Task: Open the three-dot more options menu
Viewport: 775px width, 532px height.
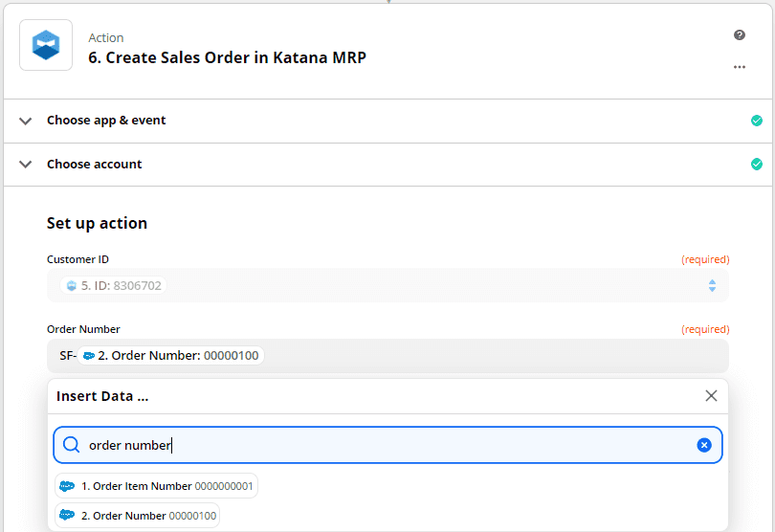Action: tap(740, 67)
